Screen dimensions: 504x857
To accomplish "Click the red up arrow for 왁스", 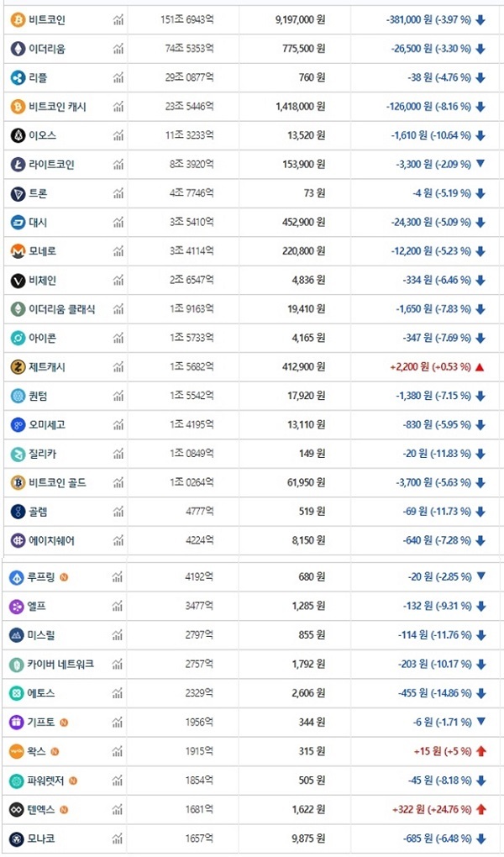I will point(481,751).
